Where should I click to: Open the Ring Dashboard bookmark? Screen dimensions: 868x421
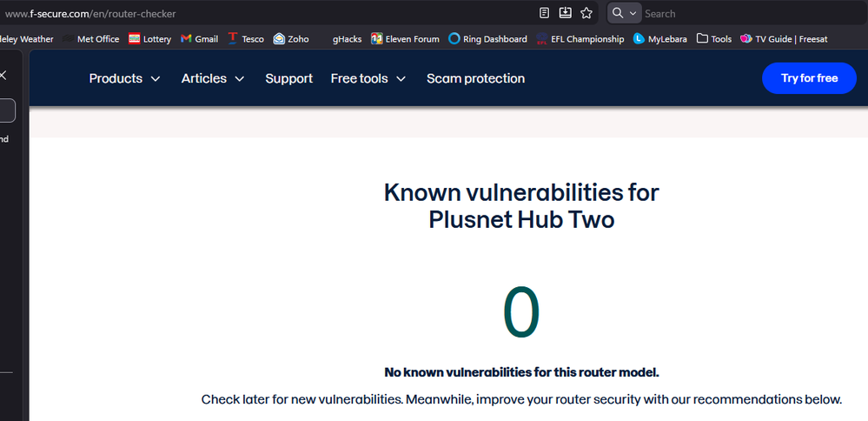[x=487, y=39]
